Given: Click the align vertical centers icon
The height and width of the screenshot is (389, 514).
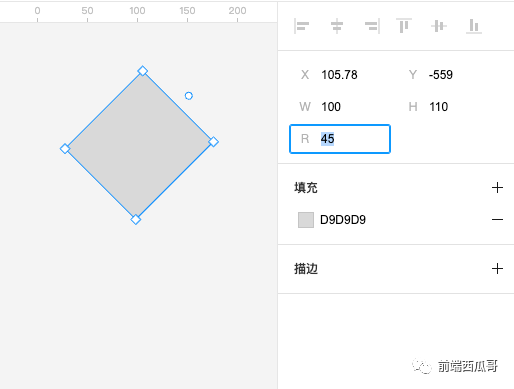Looking at the screenshot, I should [x=439, y=26].
